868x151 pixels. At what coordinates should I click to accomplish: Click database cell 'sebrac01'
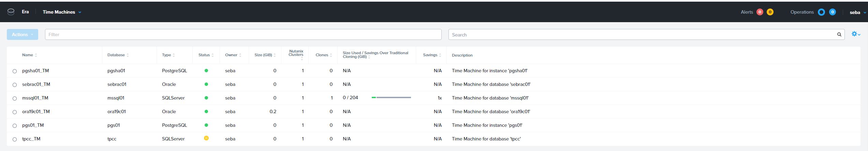click(x=117, y=84)
